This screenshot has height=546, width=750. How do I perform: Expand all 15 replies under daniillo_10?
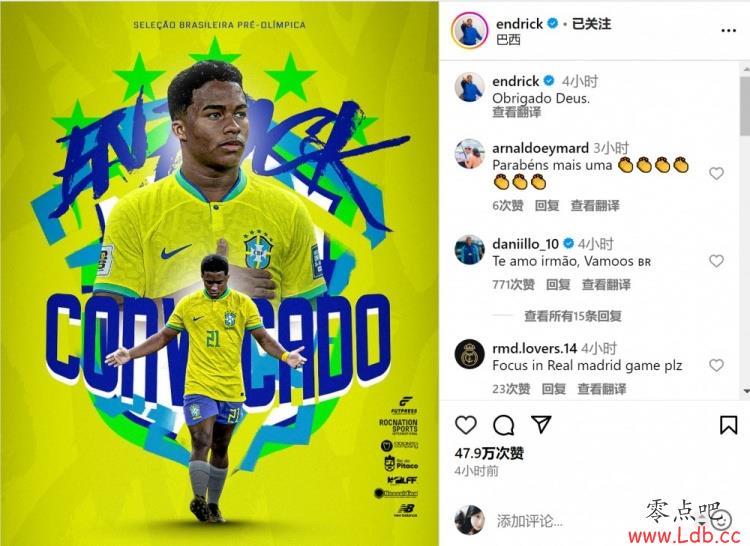pos(573,316)
